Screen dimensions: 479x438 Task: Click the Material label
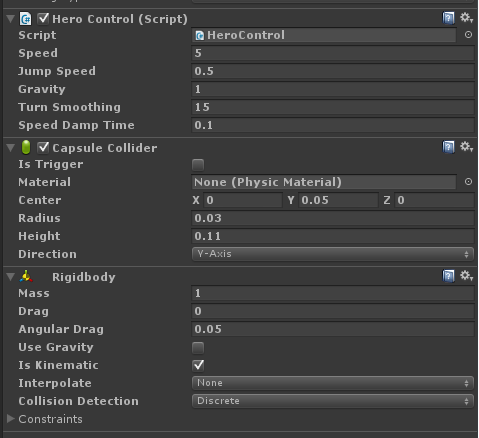tap(45, 182)
